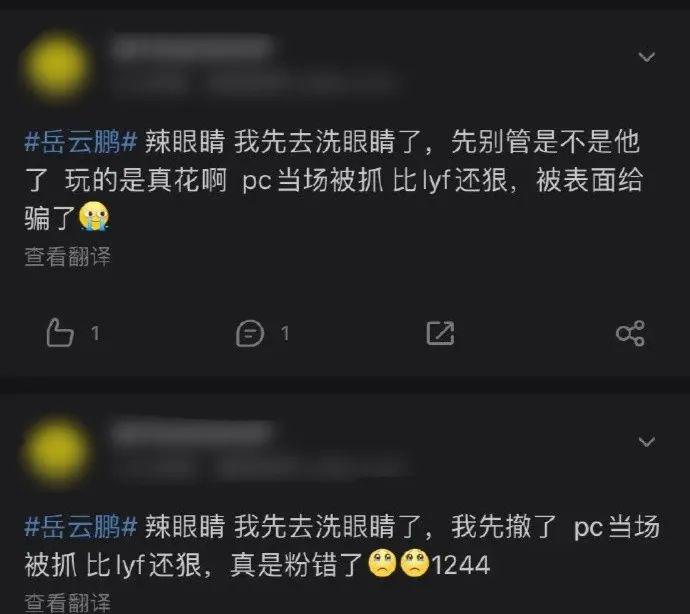Expand the first post's chevron options menu

pyautogui.click(x=646, y=56)
